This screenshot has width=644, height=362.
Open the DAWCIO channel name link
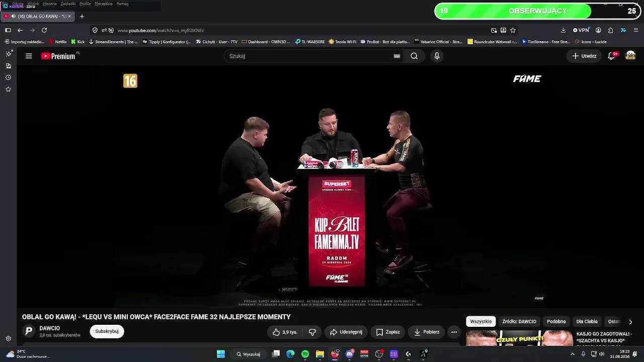[x=50, y=328]
